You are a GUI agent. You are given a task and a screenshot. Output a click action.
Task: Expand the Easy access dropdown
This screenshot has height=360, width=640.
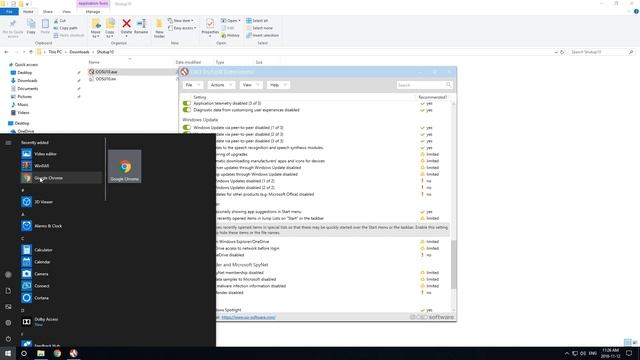point(182,28)
